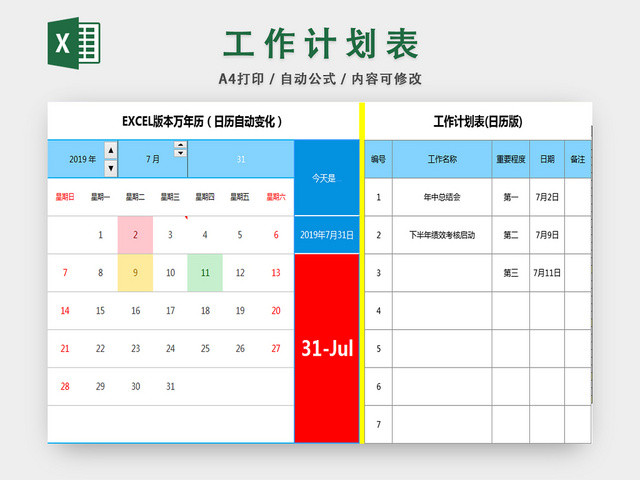This screenshot has height=480, width=640.
Task: Select the 7月9日 date cell
Action: point(547,235)
